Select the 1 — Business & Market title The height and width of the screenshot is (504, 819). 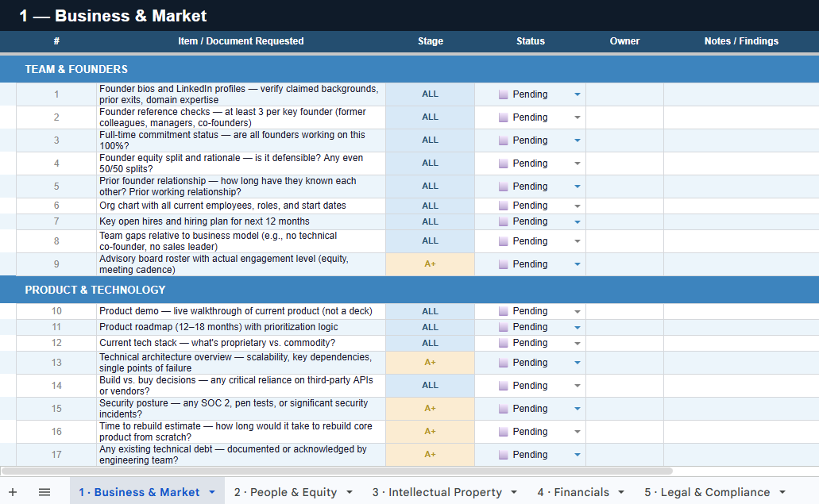[113, 16]
